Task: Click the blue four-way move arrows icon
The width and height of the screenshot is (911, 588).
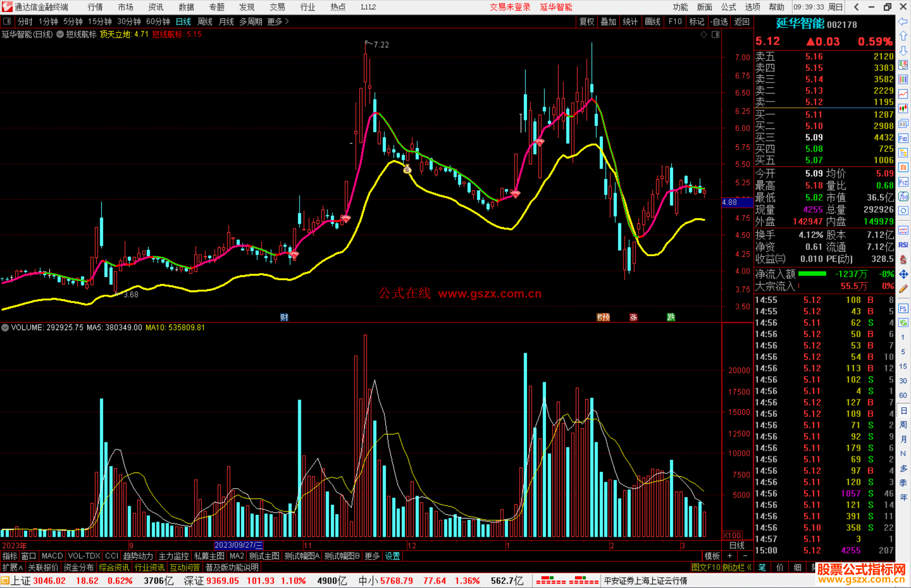Action: (x=903, y=274)
